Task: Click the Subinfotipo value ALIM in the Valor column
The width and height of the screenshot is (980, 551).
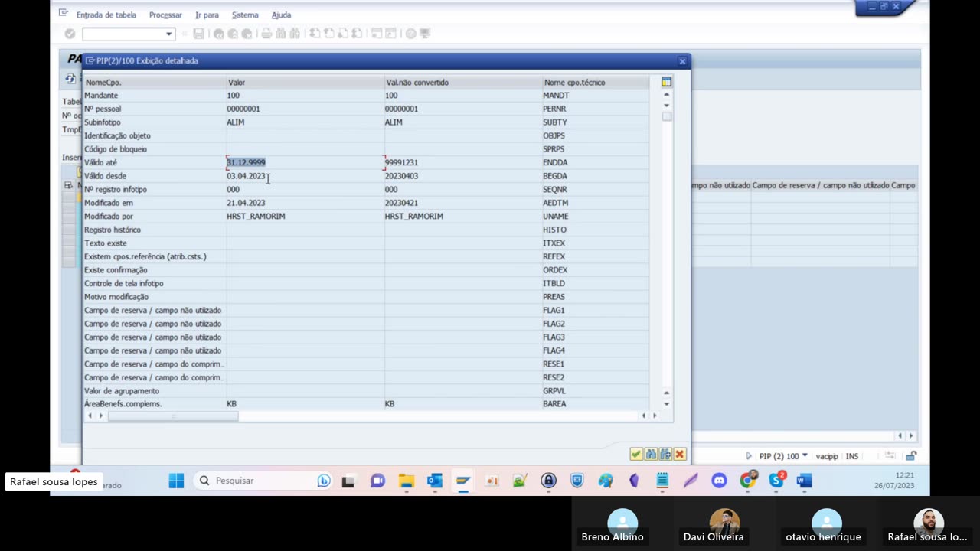Action: (235, 122)
